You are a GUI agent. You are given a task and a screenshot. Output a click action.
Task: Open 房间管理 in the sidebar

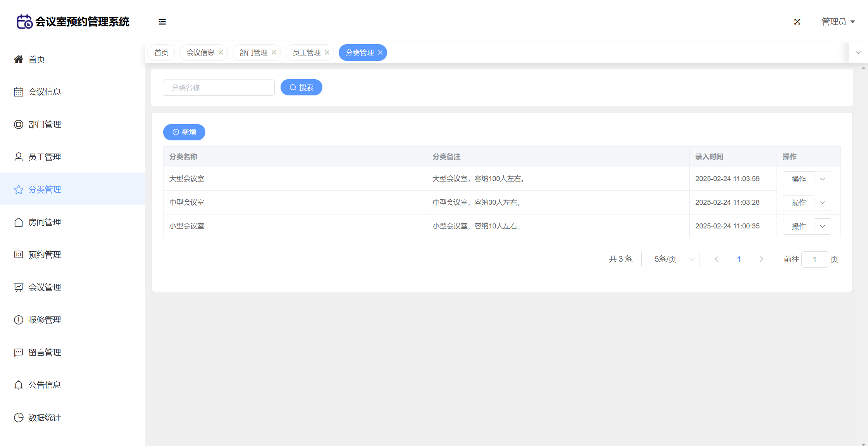click(x=45, y=222)
